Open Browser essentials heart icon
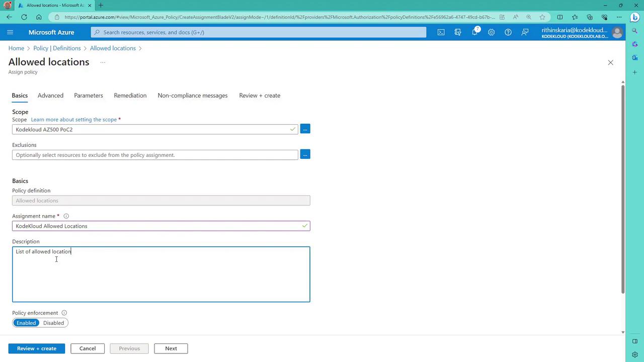This screenshot has height=362, width=644. pos(604,17)
